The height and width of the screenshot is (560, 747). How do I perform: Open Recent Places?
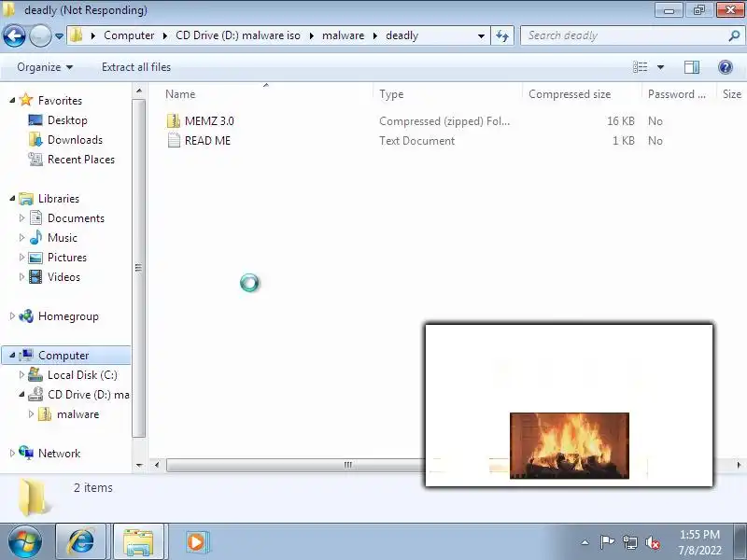(81, 159)
